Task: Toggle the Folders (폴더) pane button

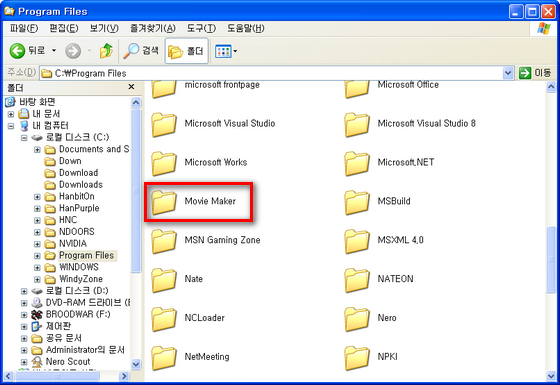Action: click(x=186, y=51)
